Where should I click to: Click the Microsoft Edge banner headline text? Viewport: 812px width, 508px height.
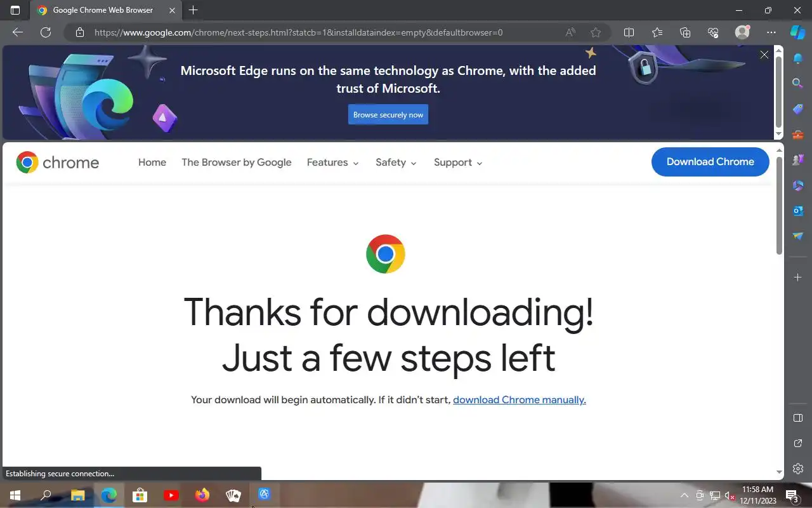[388, 79]
